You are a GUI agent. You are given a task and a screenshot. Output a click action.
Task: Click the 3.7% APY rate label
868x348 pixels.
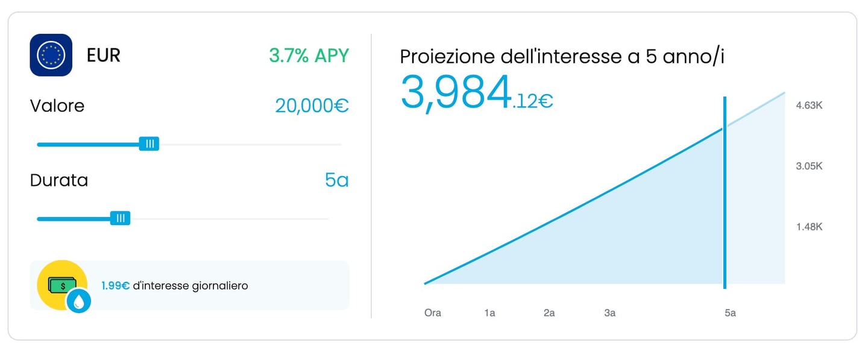click(x=309, y=55)
